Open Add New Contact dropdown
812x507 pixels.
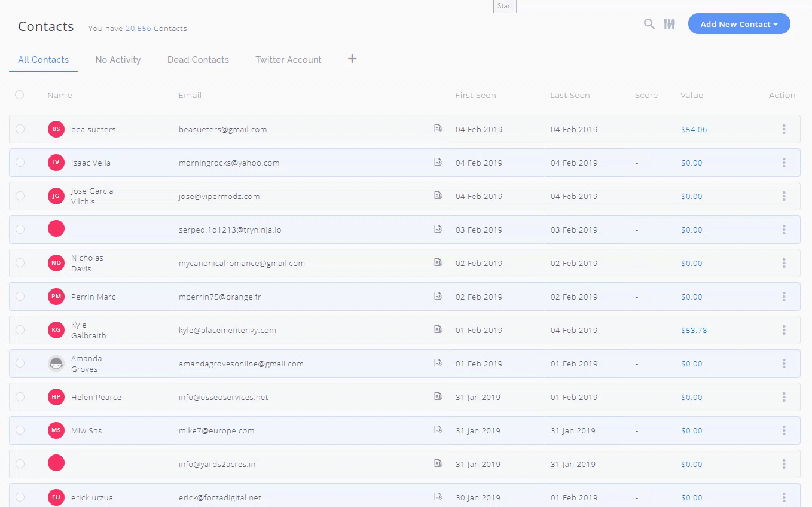(739, 24)
